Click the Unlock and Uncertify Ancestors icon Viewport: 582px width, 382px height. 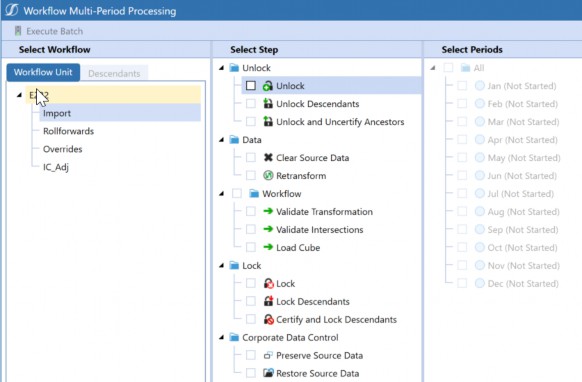click(x=268, y=121)
